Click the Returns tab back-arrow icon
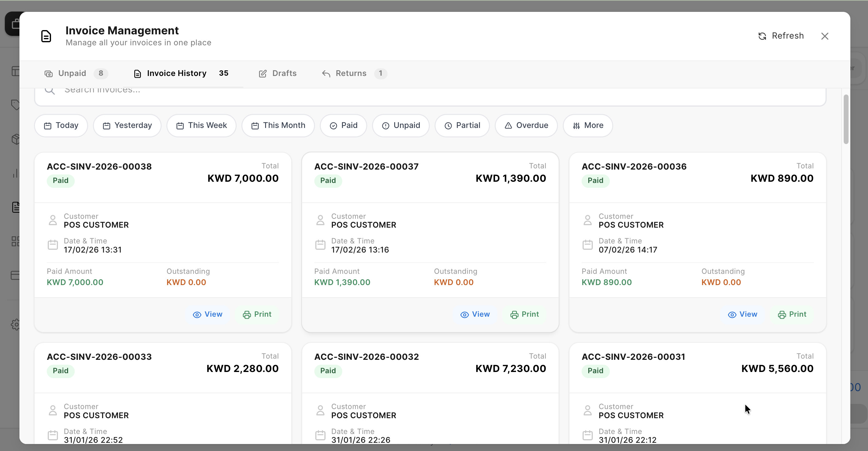The width and height of the screenshot is (868, 451). (x=326, y=74)
